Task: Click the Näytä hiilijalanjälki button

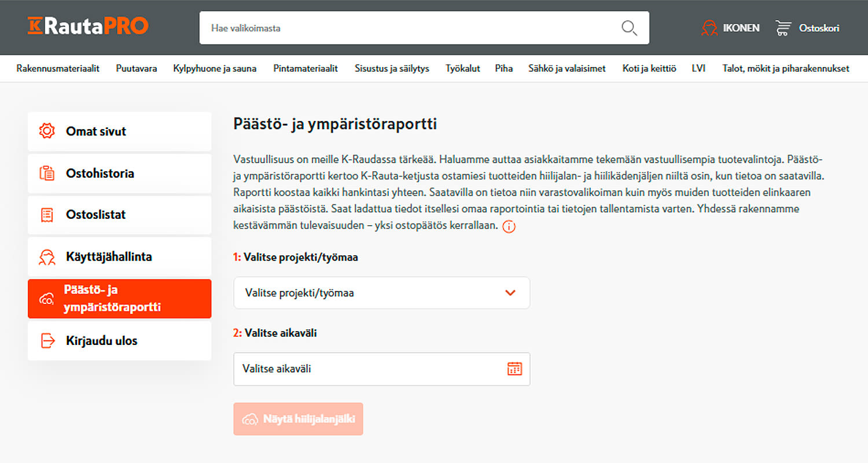Action: 298,418
